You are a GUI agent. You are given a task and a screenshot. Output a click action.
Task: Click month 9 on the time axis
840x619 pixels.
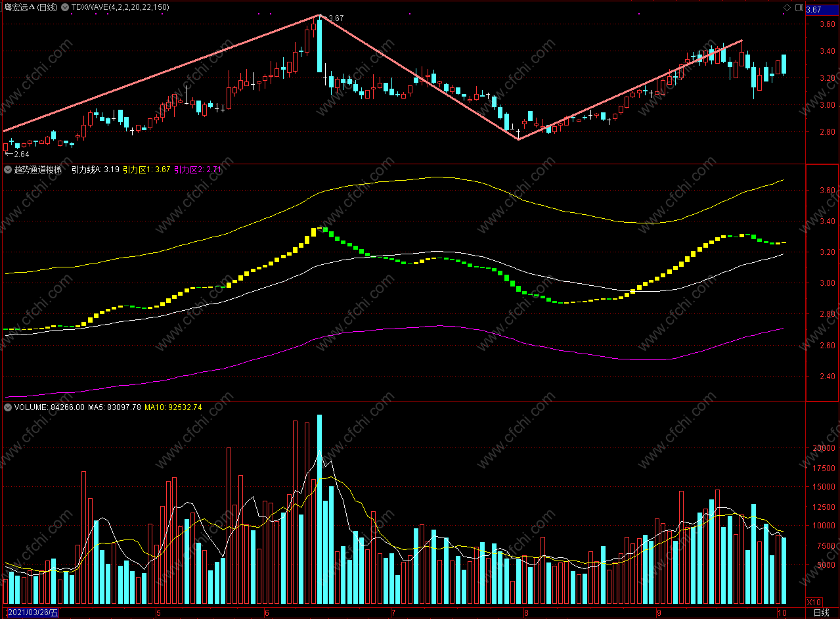tap(658, 612)
